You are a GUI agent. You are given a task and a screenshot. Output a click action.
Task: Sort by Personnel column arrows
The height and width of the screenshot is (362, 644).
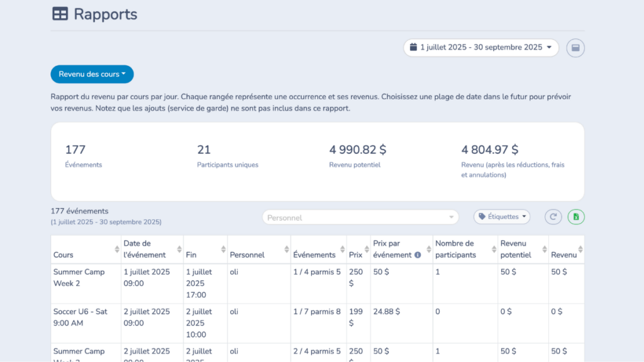287,250
